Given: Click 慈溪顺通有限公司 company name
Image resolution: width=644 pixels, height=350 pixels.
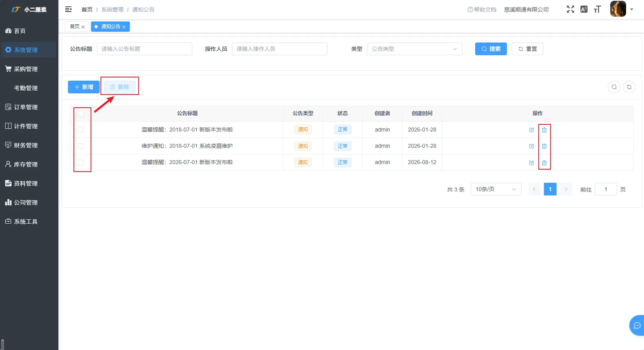Looking at the screenshot, I should (526, 10).
